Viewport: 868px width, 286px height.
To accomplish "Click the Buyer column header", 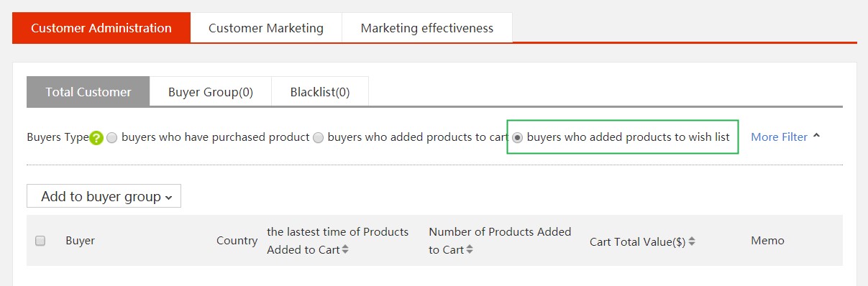I will 80,241.
